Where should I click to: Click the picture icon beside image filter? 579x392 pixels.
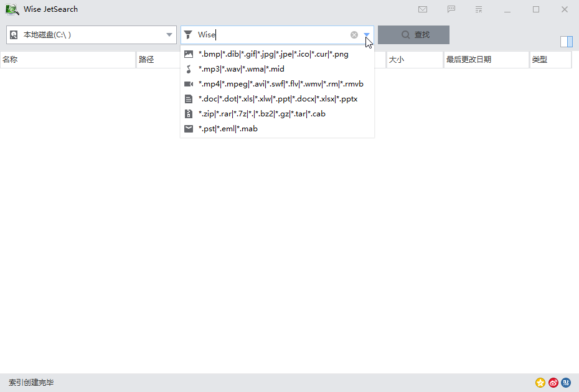189,54
